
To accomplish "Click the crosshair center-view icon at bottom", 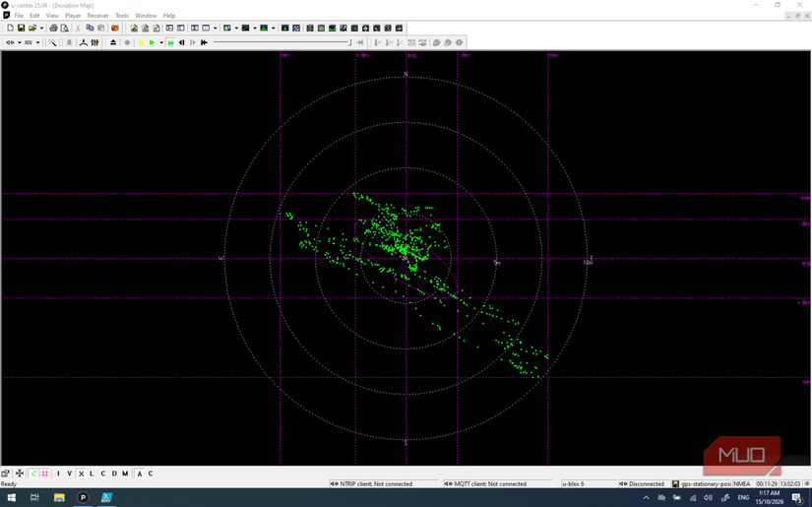I will point(20,474).
